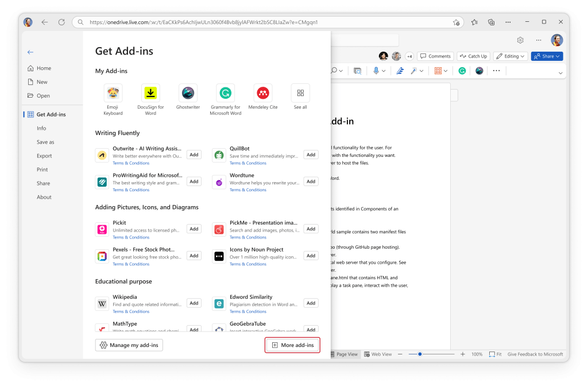Click the Dictate microphone icon
Screen dimensions: 588x386
(x=376, y=71)
